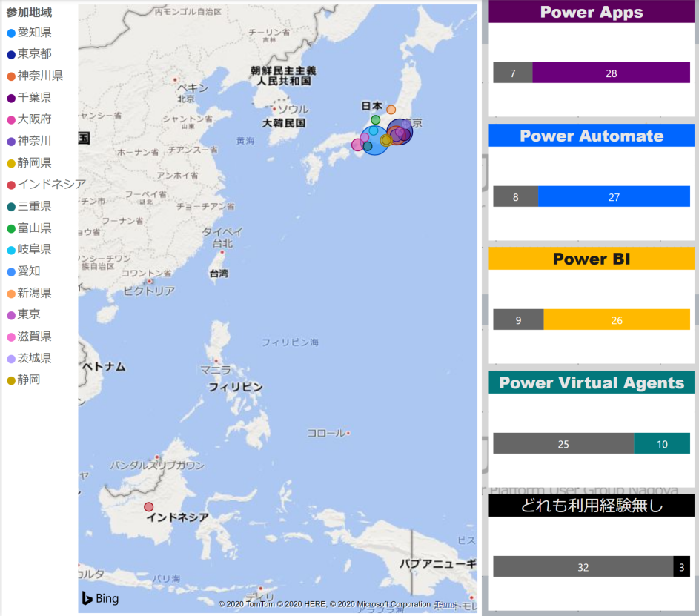The width and height of the screenshot is (699, 616).
Task: Select 滋賀県 legend item
Action: [x=30, y=336]
